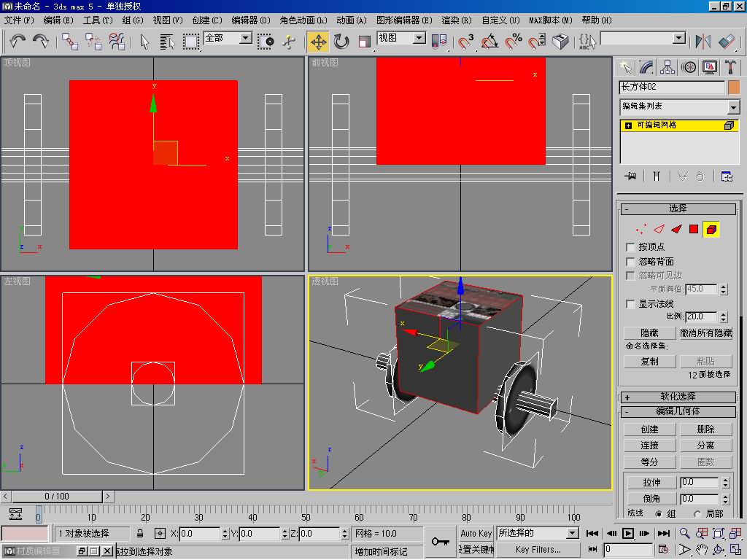Screen dimensions: 747x560
Task: Select Polygon sub-object level icon
Action: (x=694, y=229)
